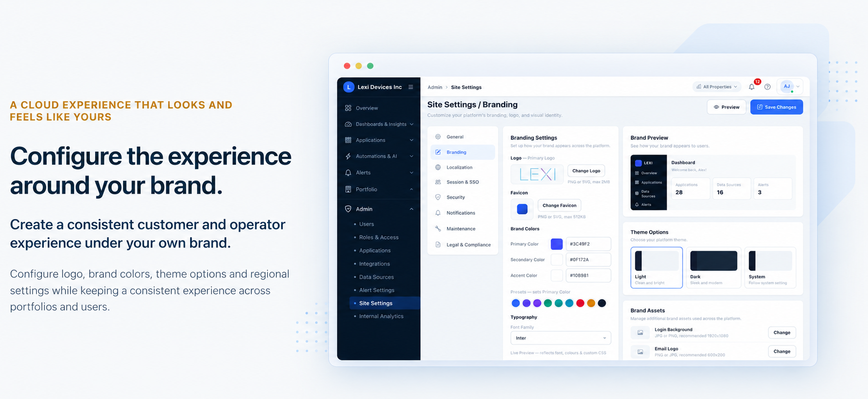868x399 pixels.
Task: Click the hamburger menu beside Lexi Devices Inc
Action: (x=411, y=87)
